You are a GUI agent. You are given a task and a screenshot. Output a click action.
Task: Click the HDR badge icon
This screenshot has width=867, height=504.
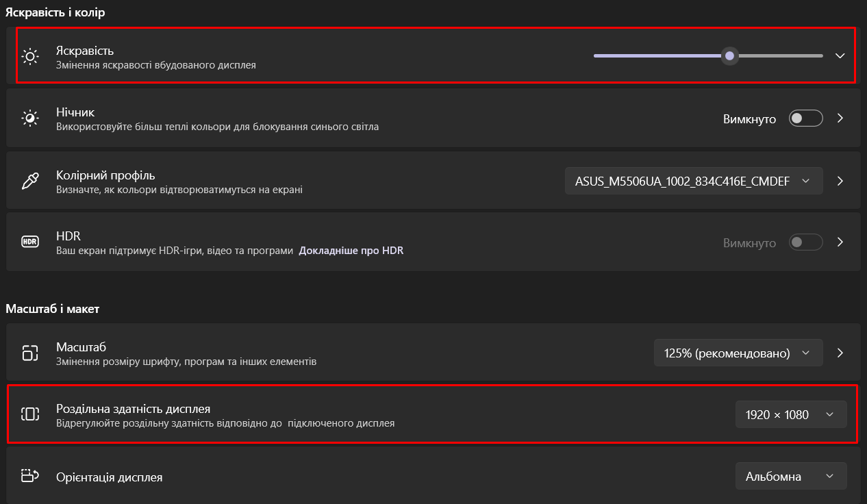pos(30,242)
